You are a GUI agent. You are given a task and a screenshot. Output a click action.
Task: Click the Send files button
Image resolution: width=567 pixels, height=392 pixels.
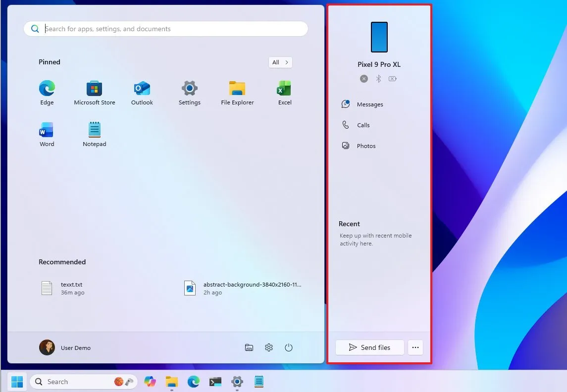tap(369, 347)
